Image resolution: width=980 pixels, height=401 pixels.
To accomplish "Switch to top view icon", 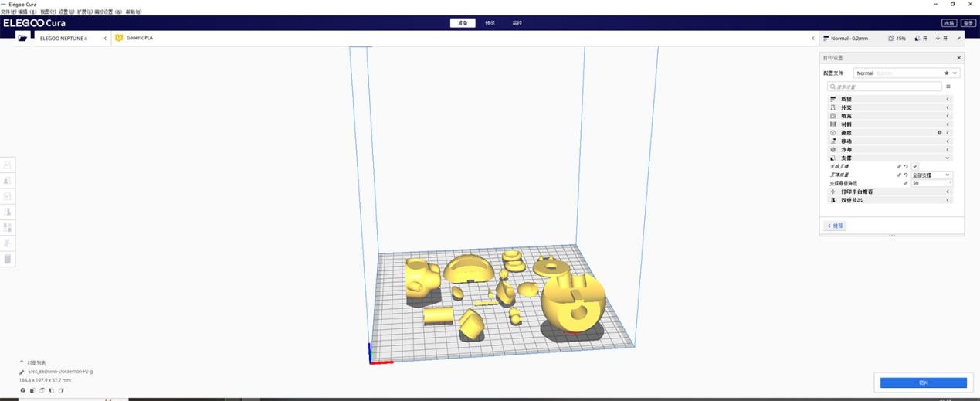I will click(x=42, y=390).
